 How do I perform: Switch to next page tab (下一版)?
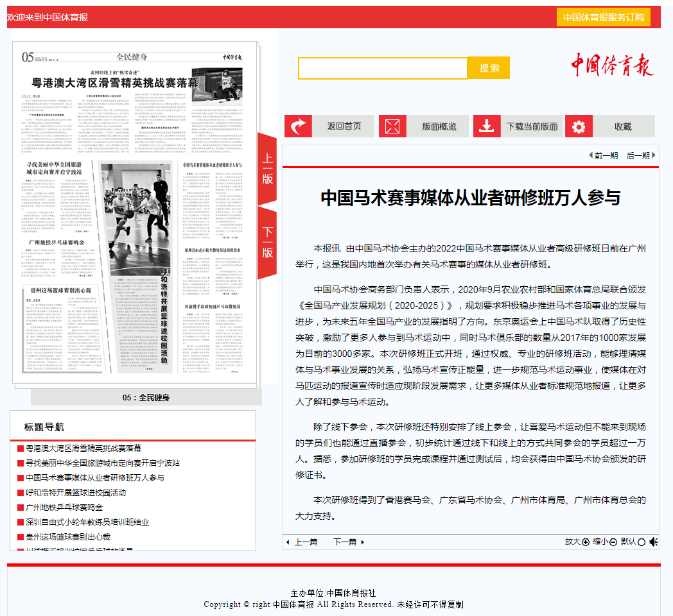pos(267,243)
